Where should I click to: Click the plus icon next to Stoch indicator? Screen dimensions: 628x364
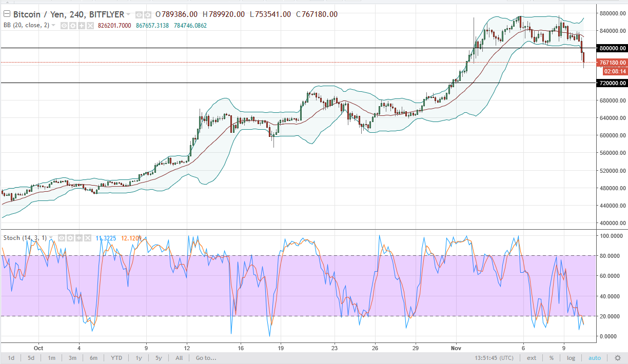(x=79, y=238)
